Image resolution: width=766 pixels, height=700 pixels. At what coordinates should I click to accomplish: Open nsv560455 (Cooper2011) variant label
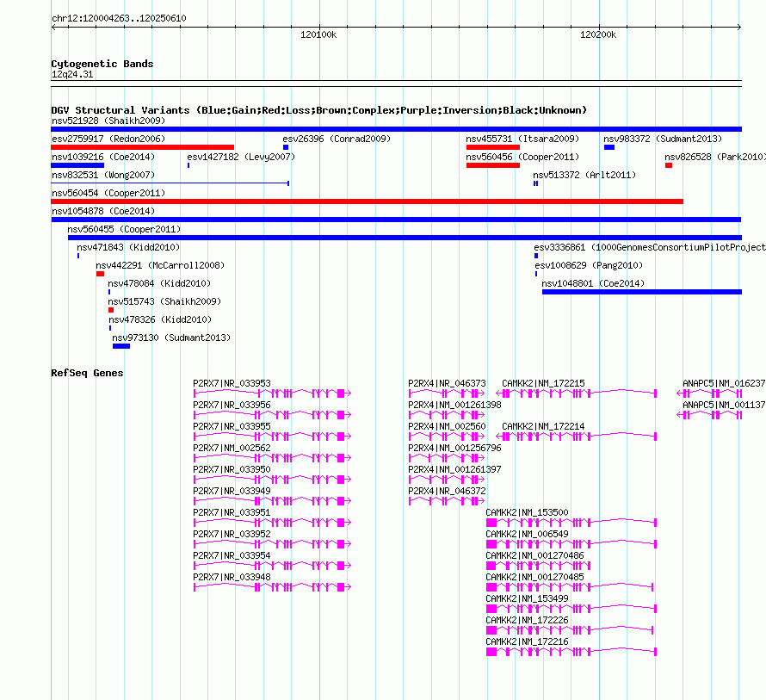click(124, 229)
